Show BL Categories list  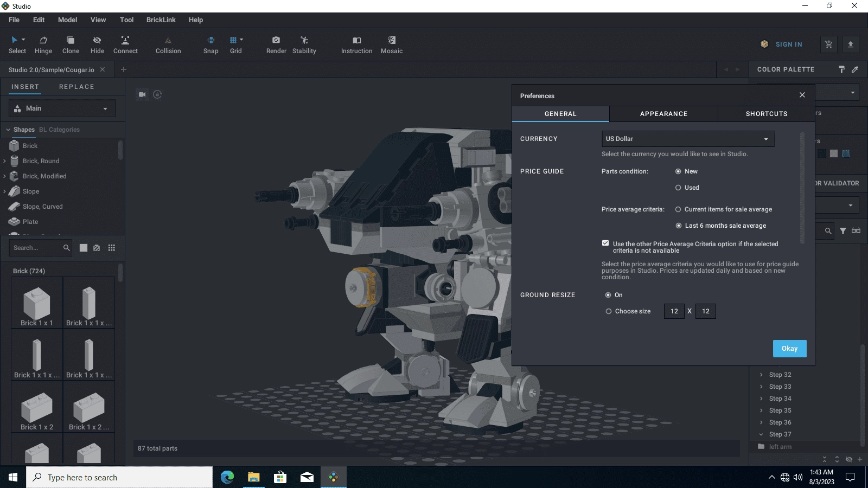[x=59, y=130]
